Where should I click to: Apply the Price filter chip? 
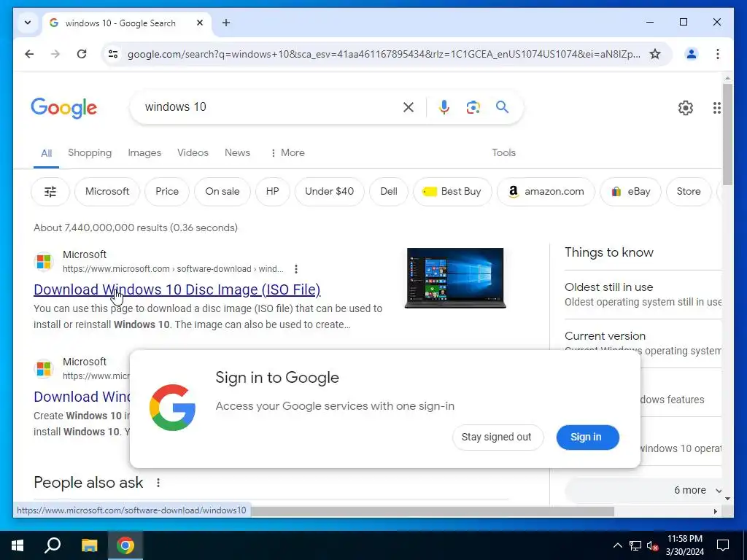tap(167, 192)
